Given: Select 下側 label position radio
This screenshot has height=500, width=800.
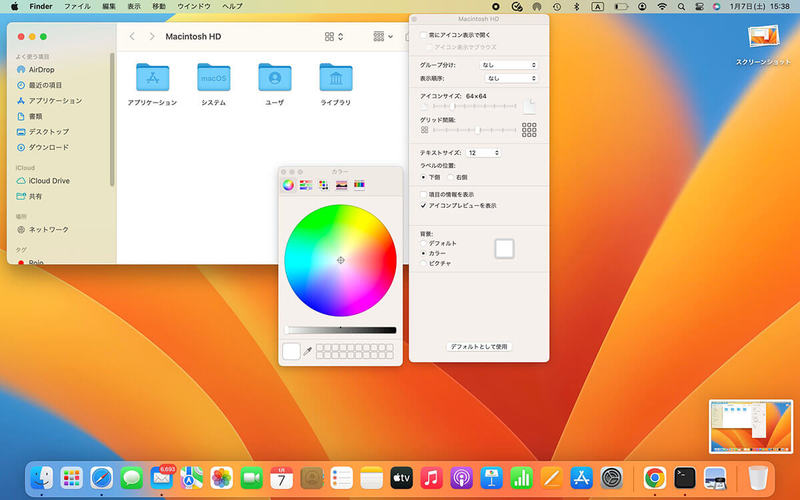Looking at the screenshot, I should [423, 177].
